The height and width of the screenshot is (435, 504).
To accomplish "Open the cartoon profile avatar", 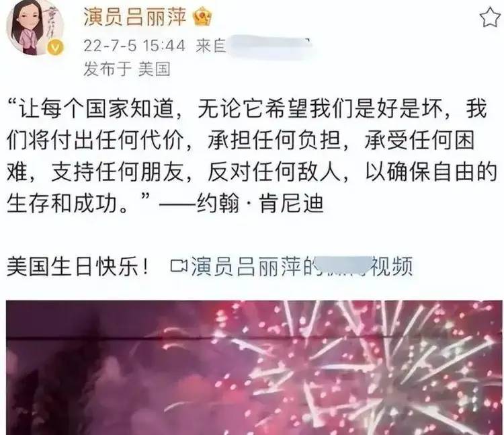I will 36,28.
